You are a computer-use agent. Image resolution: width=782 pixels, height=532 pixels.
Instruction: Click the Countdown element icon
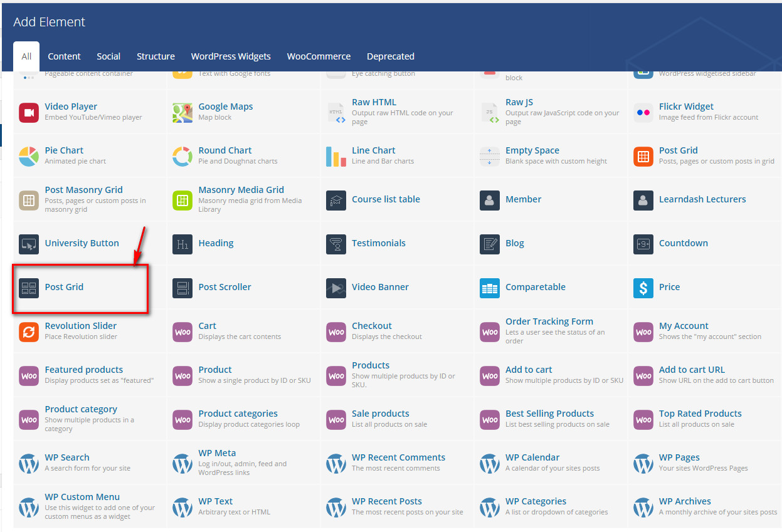pyautogui.click(x=643, y=244)
